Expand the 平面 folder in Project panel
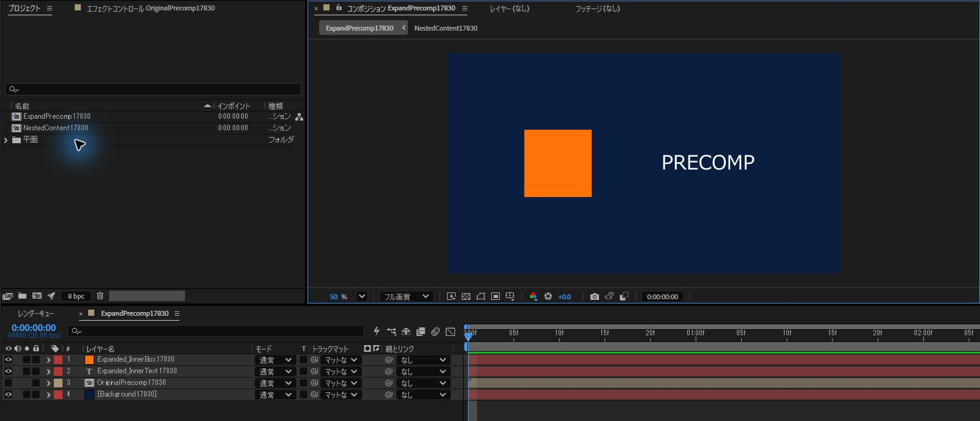 (6, 140)
